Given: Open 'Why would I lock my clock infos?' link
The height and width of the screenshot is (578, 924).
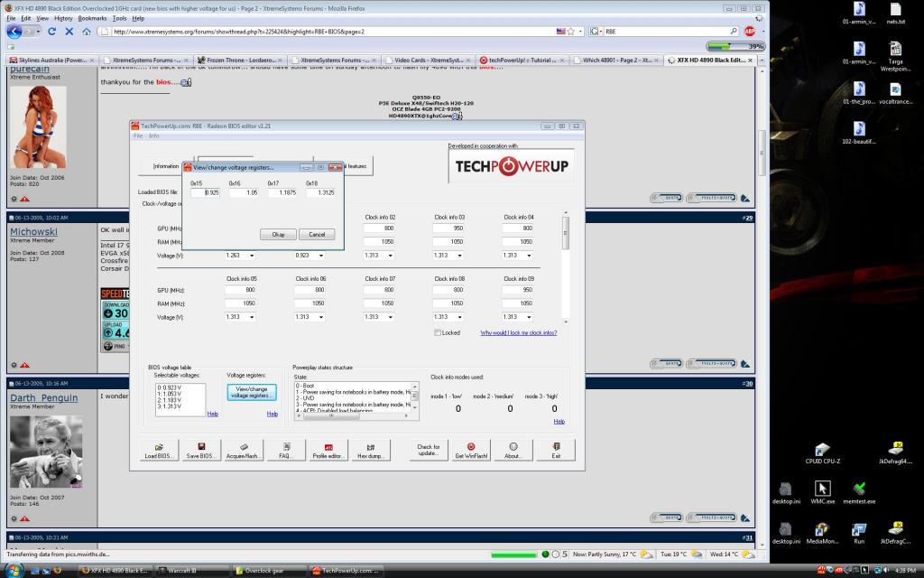Looking at the screenshot, I should pos(519,332).
